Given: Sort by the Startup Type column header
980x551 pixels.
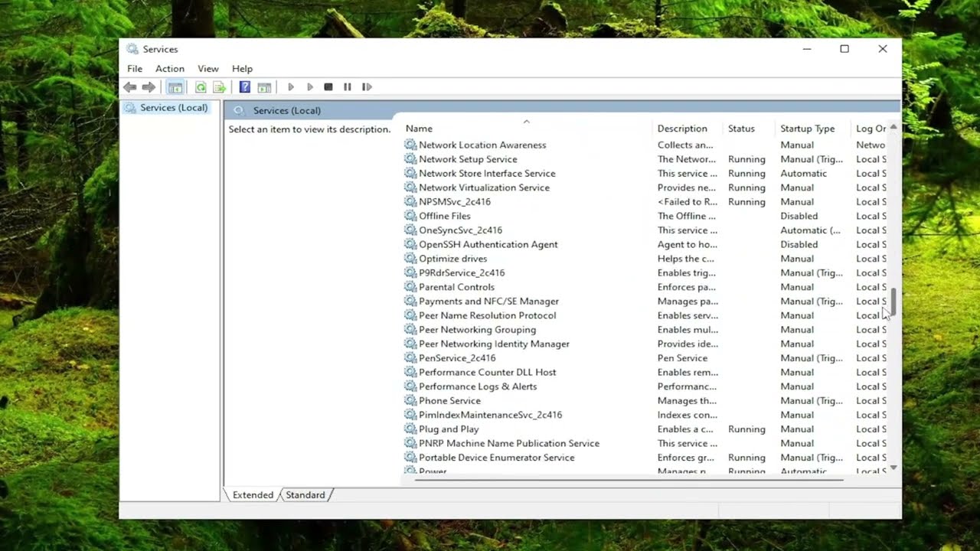Looking at the screenshot, I should [813, 129].
